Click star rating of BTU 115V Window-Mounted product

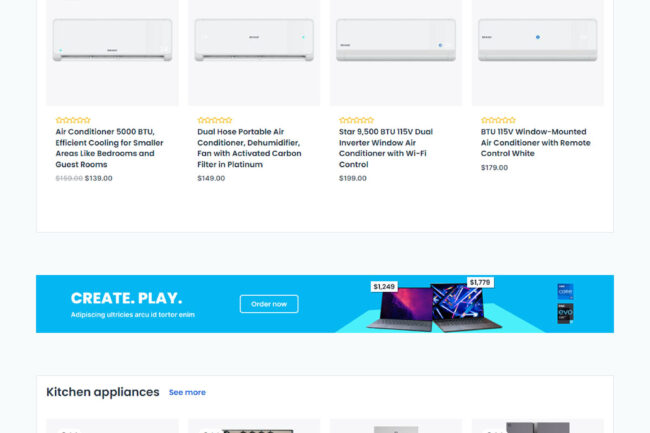tap(498, 120)
